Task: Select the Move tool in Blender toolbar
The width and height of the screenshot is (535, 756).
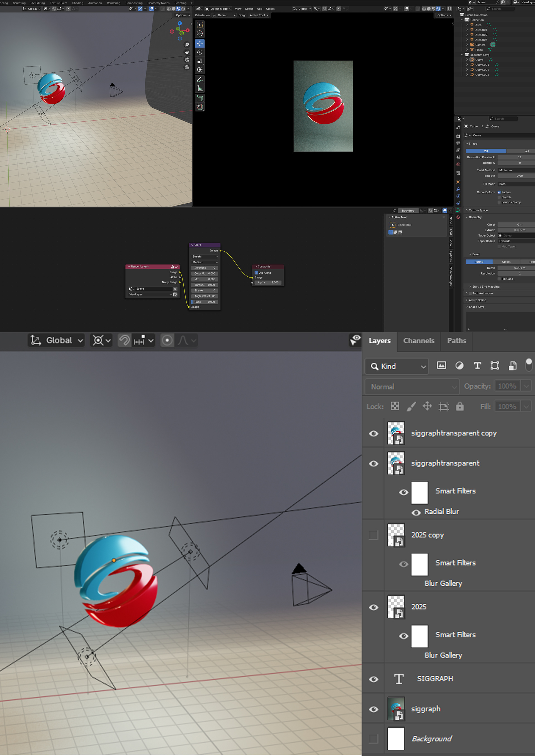Action: tap(200, 43)
